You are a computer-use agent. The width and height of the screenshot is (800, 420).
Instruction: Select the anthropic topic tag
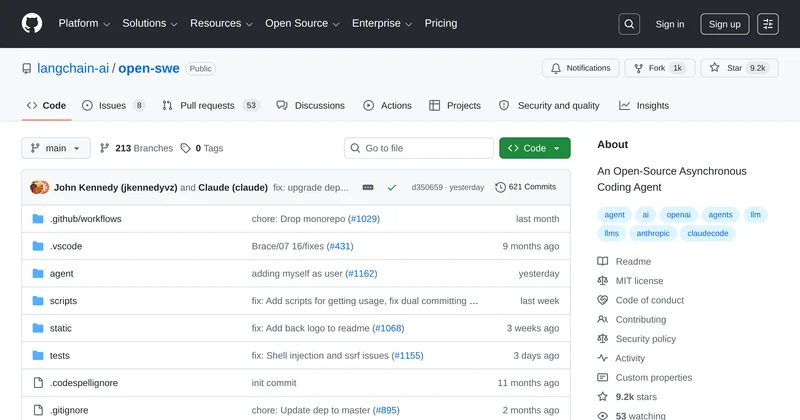pos(653,233)
